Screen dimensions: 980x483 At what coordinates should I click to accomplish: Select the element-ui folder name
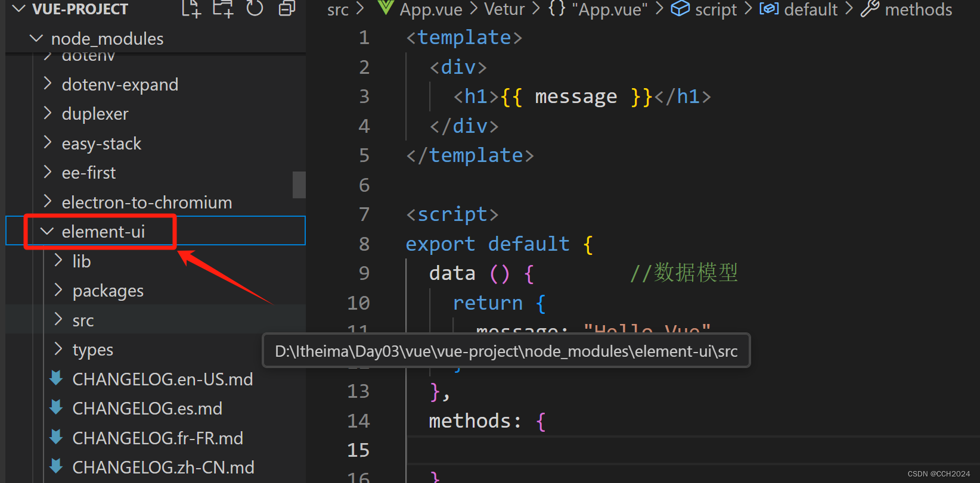103,232
